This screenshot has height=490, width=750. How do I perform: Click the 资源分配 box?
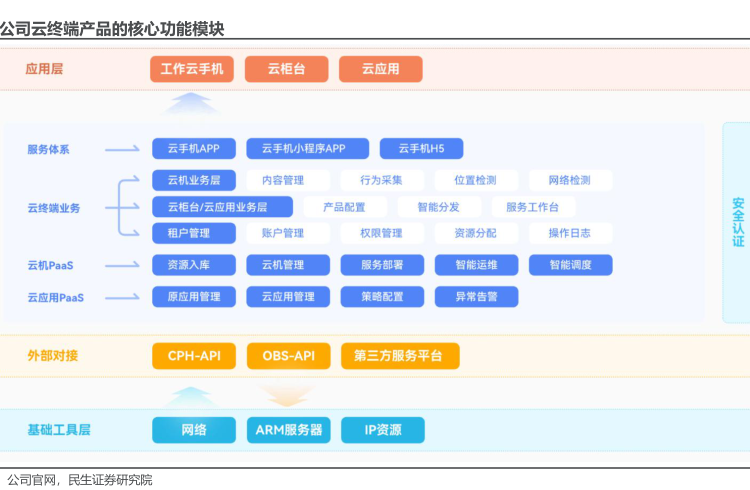click(476, 233)
